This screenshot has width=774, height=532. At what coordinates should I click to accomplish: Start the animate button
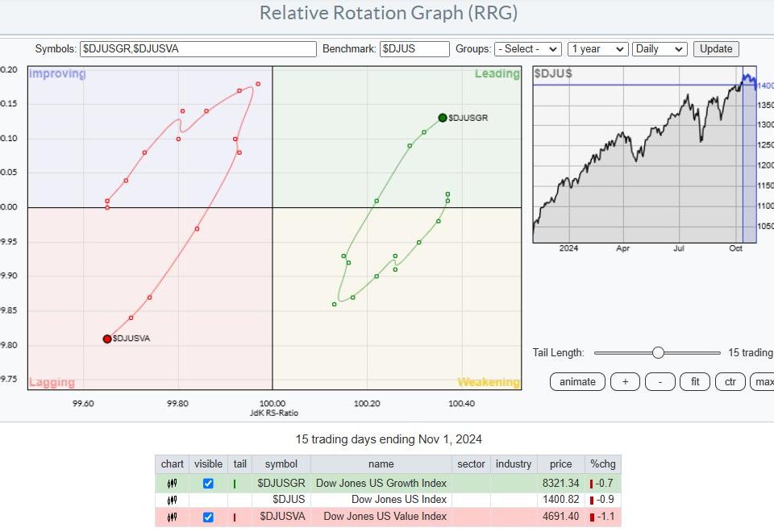[x=577, y=381]
